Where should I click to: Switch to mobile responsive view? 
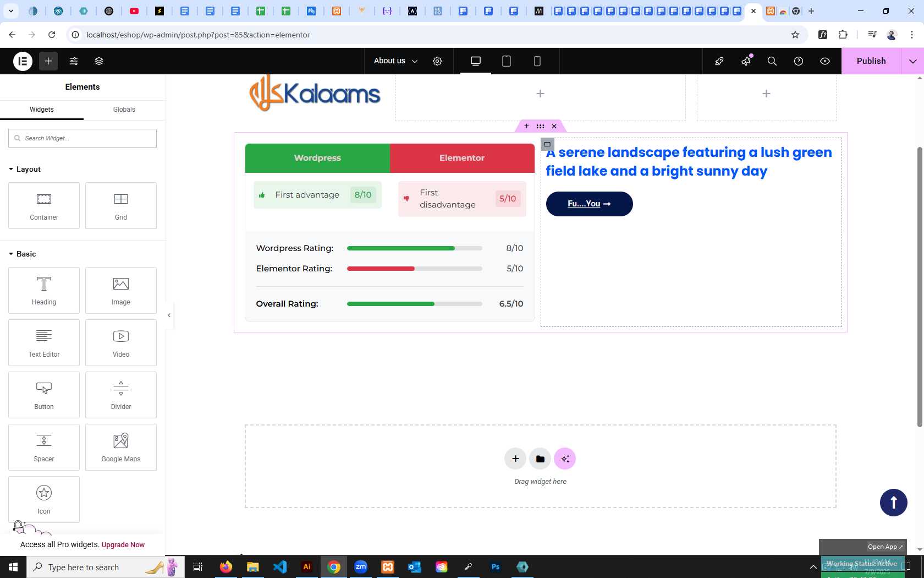537,61
